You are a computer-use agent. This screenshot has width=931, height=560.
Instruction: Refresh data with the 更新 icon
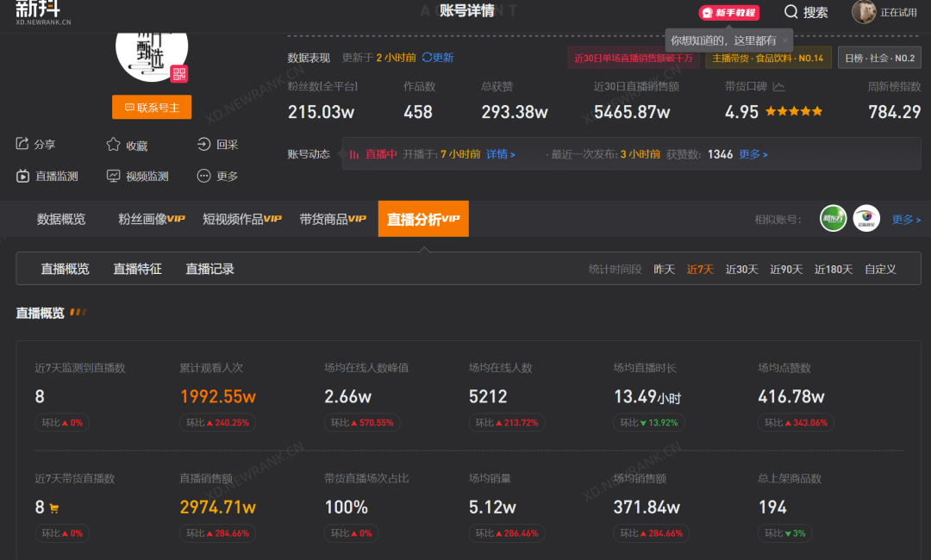pos(427,57)
